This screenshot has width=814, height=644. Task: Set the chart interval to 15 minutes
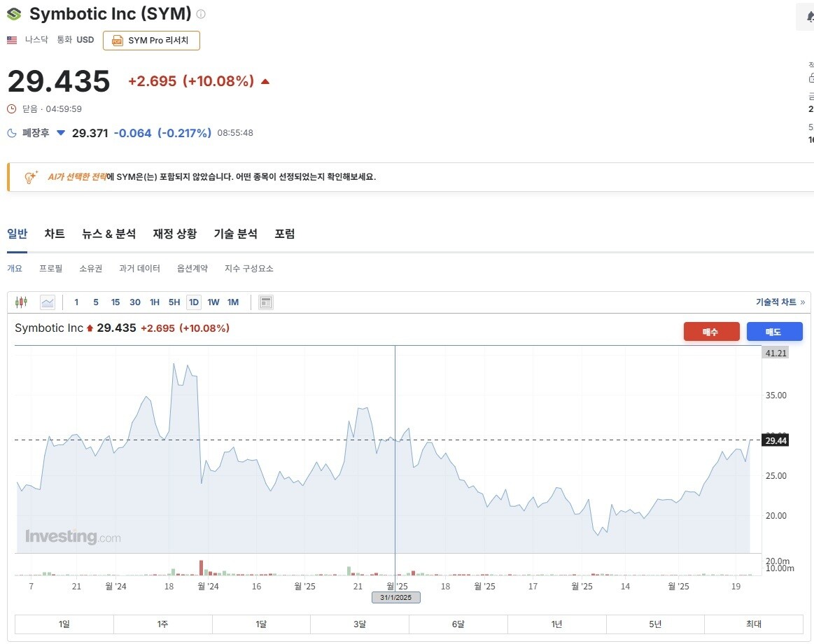tap(115, 302)
